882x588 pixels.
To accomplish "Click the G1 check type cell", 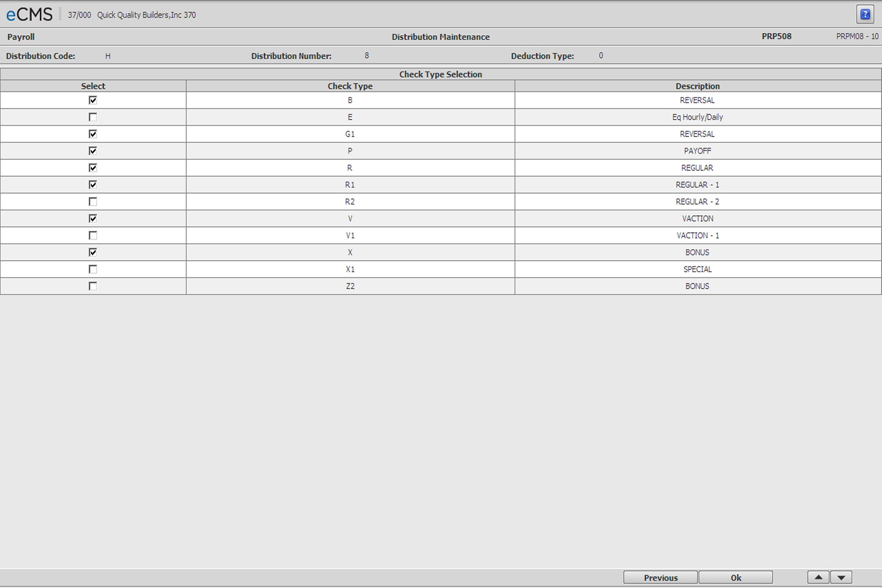I will tap(350, 134).
